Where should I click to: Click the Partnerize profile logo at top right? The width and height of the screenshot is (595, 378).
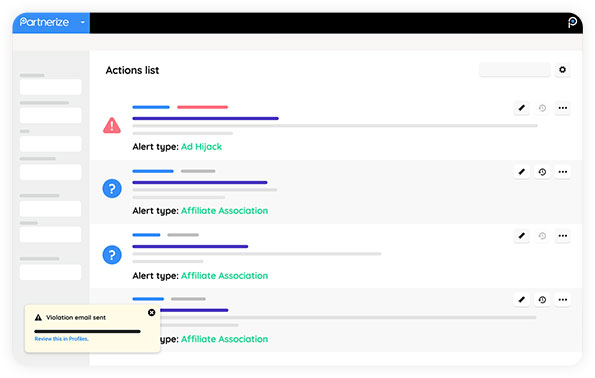(x=572, y=22)
